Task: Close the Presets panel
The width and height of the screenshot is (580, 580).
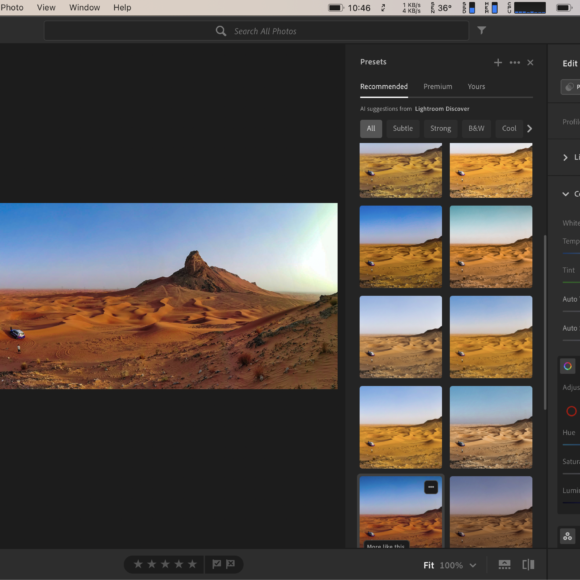Action: point(530,63)
